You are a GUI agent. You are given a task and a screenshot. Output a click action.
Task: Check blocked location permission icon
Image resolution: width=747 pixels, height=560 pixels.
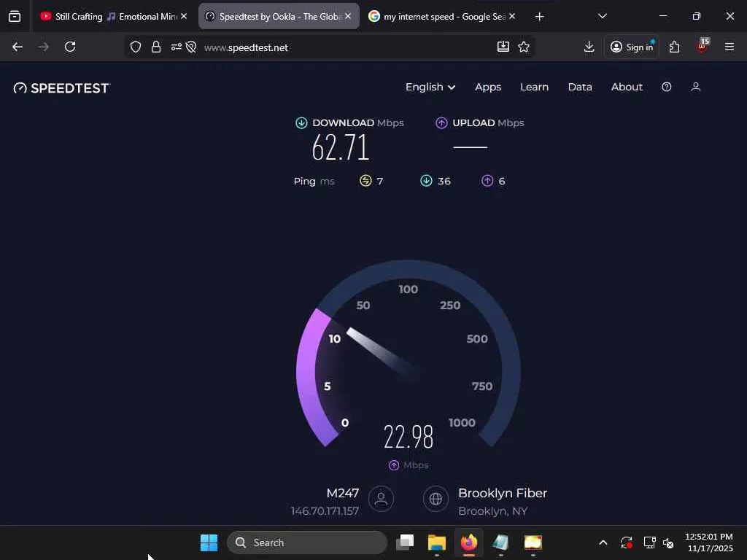click(191, 47)
